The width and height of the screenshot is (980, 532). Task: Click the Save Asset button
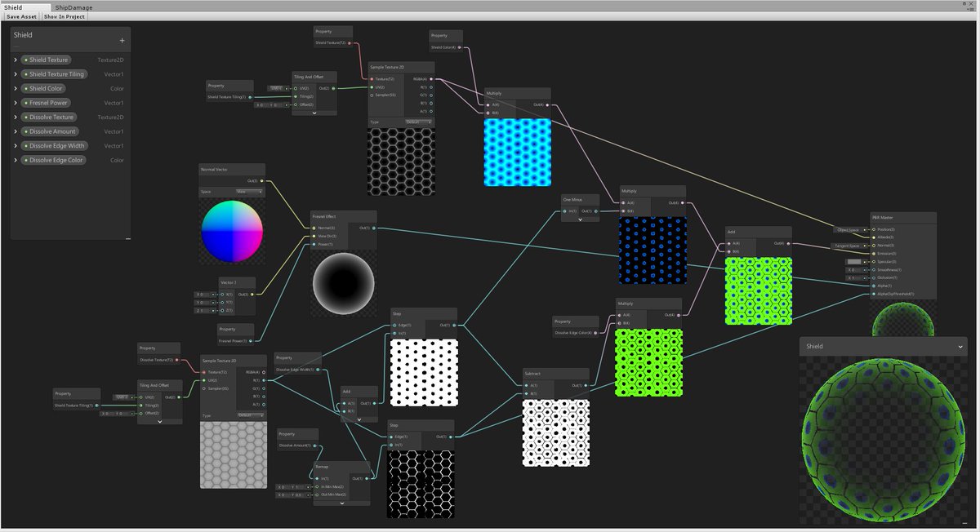point(22,16)
